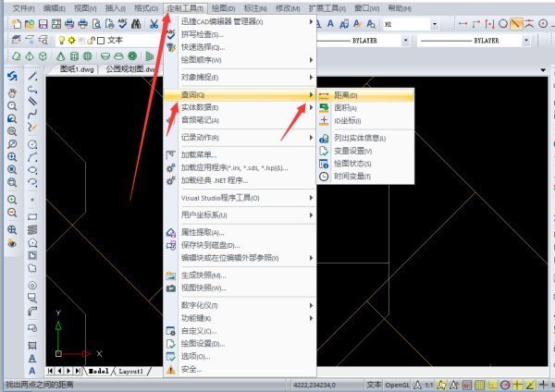Select the Rectangle draw tool
Screen dimensions: 555x392
(32, 216)
